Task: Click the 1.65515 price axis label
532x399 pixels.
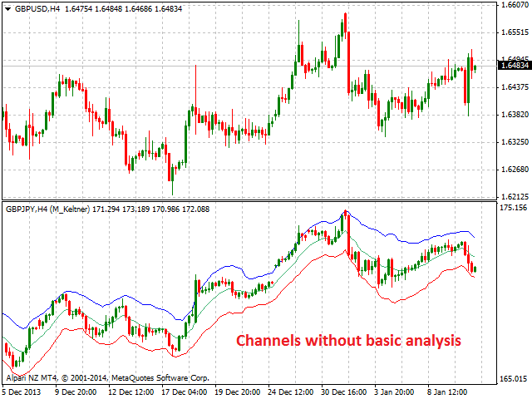Action: click(514, 32)
